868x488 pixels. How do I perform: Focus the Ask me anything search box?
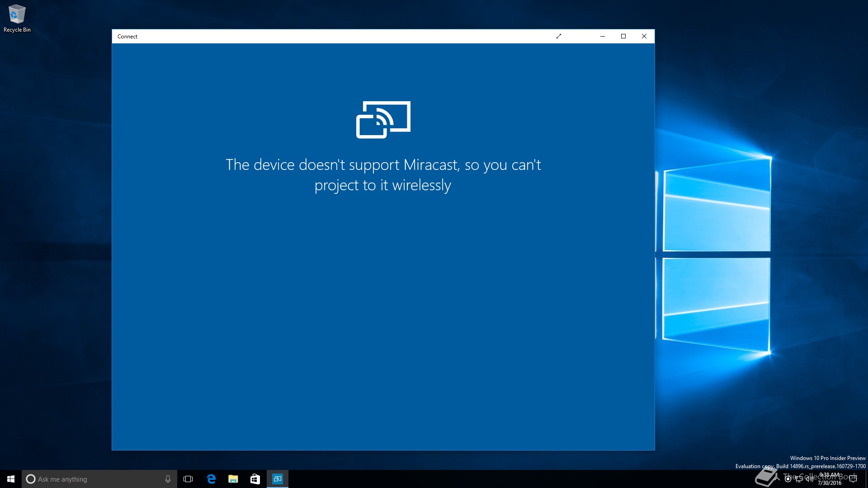click(x=99, y=479)
